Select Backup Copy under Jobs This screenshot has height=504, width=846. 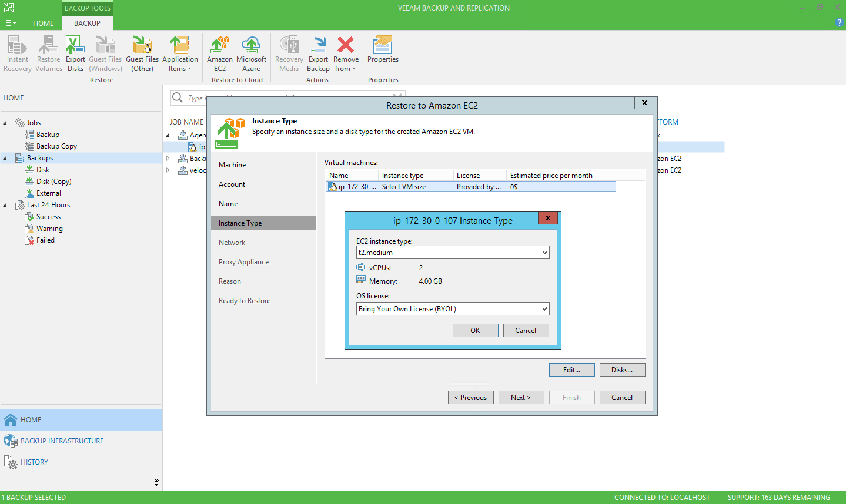pyautogui.click(x=56, y=146)
